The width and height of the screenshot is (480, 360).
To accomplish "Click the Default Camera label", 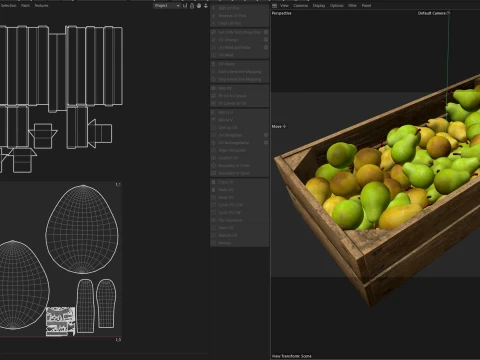I will coord(432,13).
